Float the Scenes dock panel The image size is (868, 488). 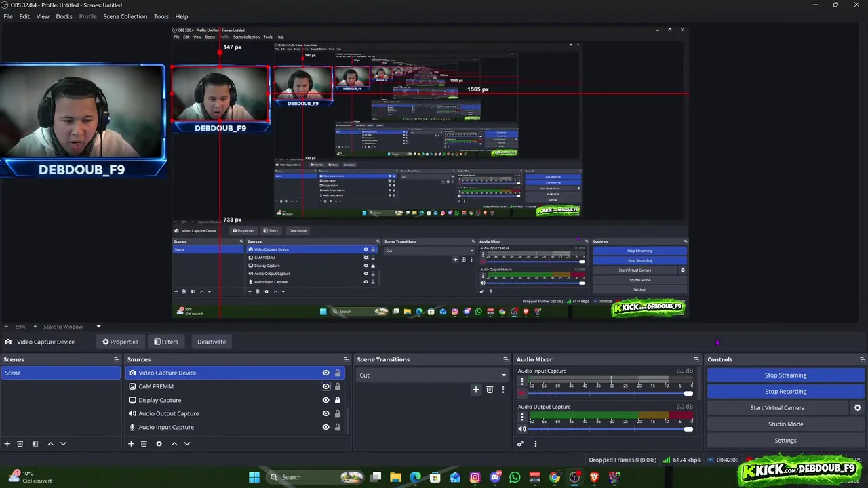click(117, 359)
